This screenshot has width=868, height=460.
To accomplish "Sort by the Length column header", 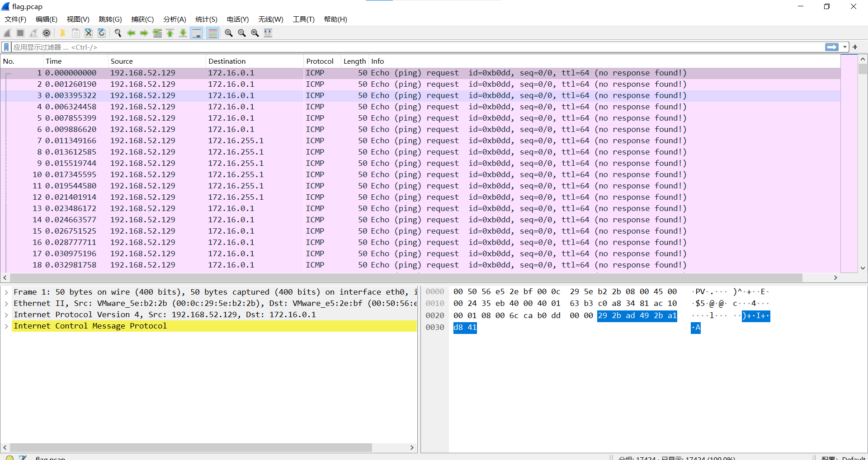I will click(354, 61).
